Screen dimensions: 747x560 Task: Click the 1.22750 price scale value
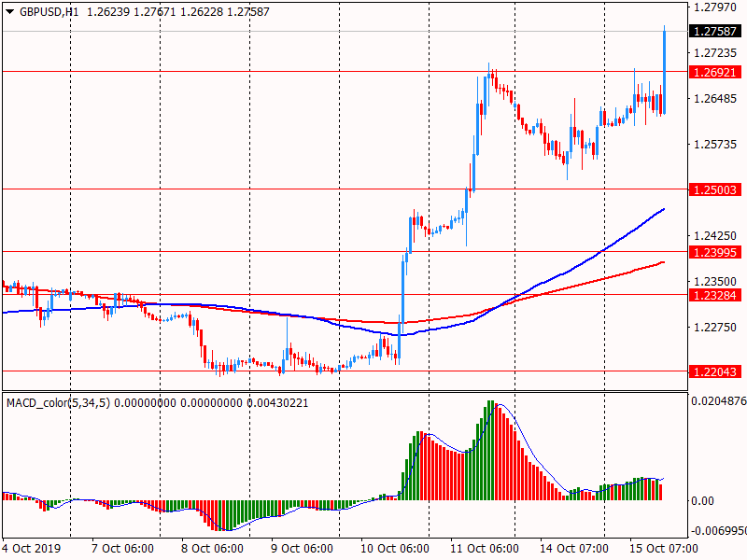(x=715, y=328)
